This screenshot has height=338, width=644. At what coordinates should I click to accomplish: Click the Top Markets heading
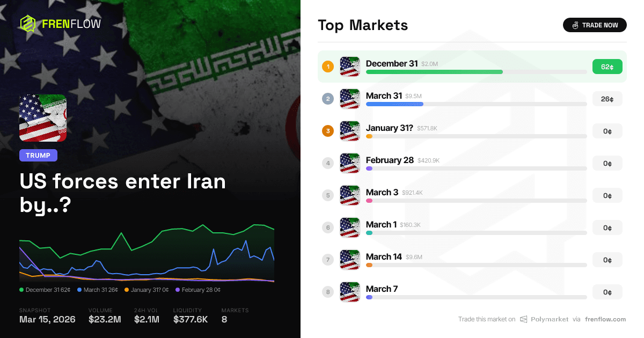pyautogui.click(x=363, y=25)
